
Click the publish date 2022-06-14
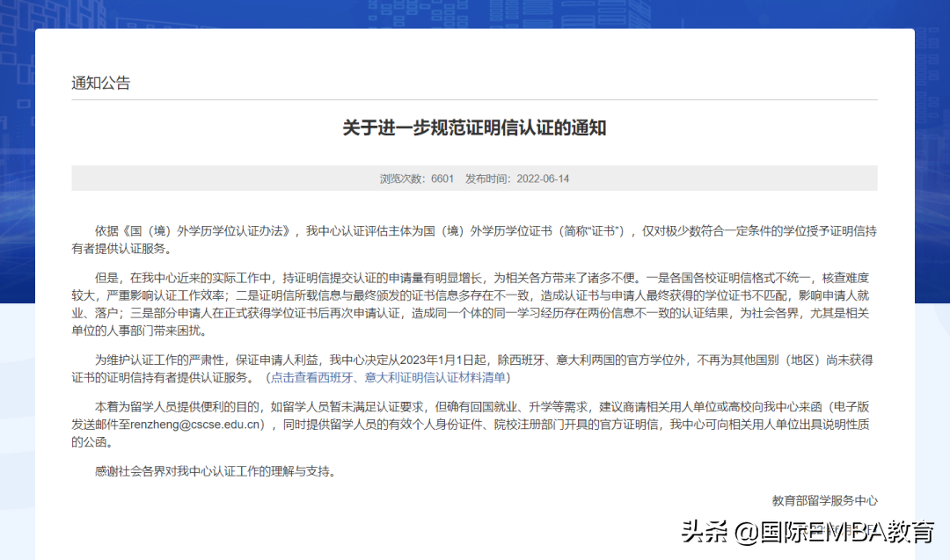(x=543, y=178)
